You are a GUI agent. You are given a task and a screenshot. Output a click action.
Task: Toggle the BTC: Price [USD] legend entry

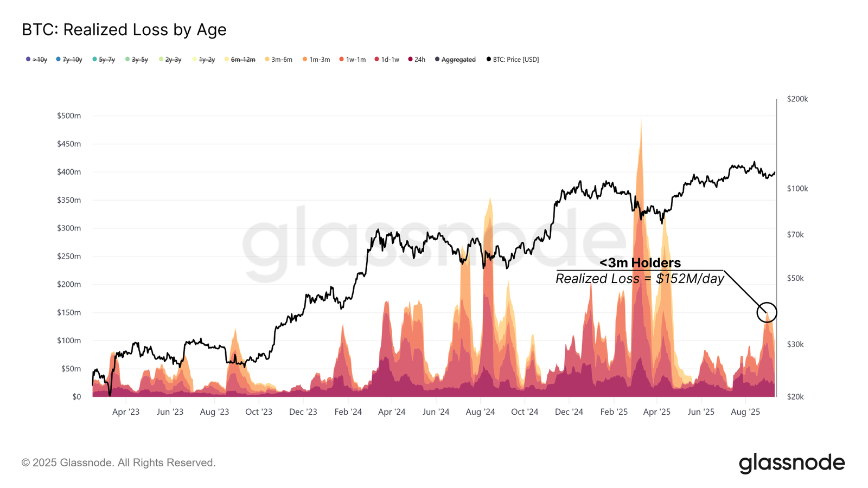coord(513,60)
